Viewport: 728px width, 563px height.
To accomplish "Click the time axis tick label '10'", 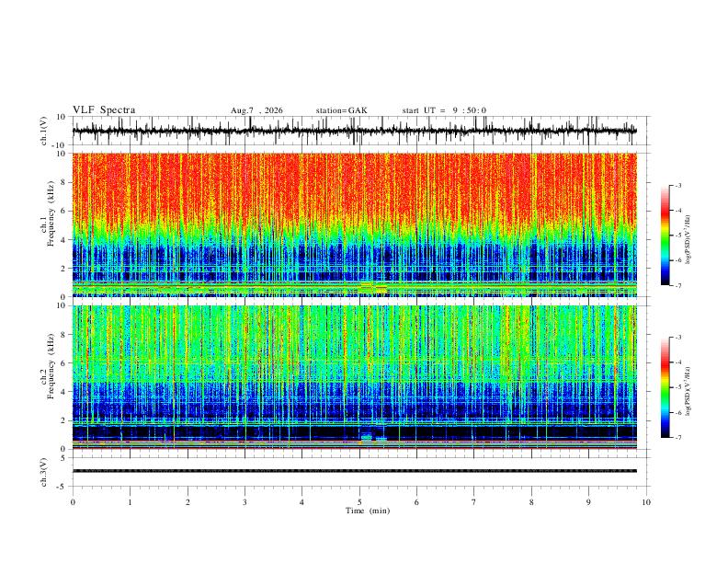I will 646,502.
